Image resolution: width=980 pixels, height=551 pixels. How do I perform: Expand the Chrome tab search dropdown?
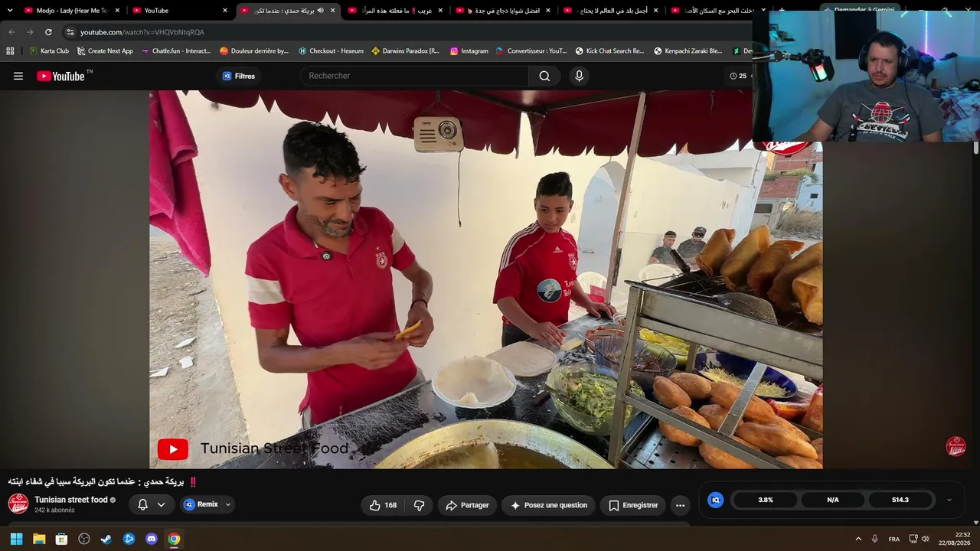coord(10,11)
